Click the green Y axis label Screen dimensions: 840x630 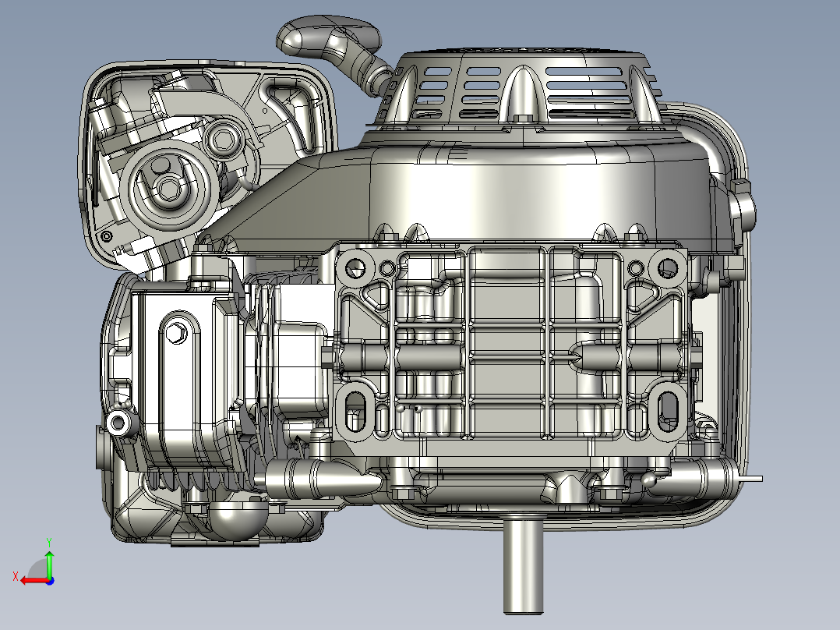pyautogui.click(x=49, y=542)
